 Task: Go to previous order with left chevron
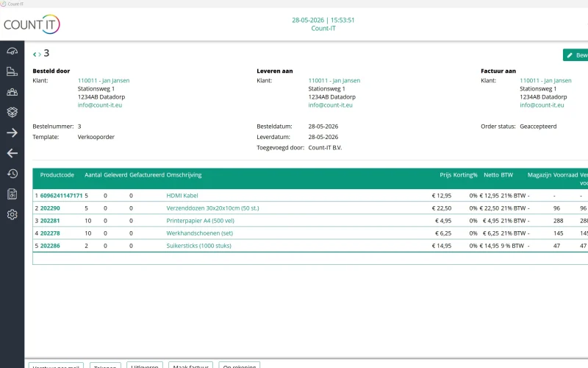[x=35, y=54]
